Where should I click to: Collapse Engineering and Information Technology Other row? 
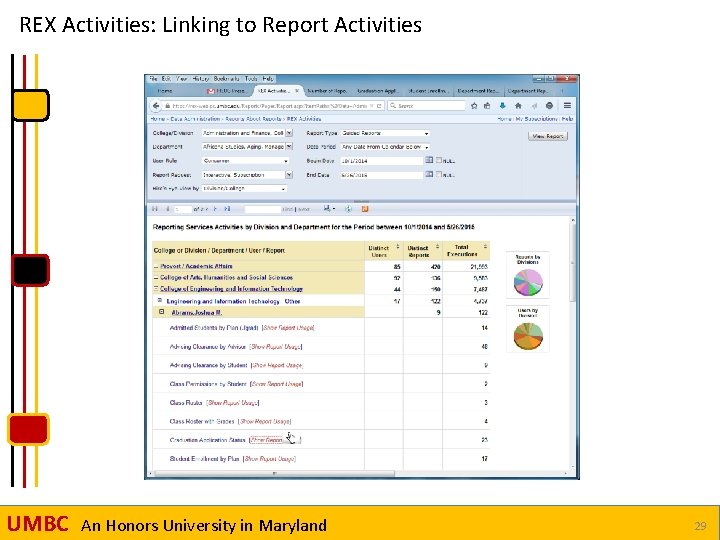(160, 300)
